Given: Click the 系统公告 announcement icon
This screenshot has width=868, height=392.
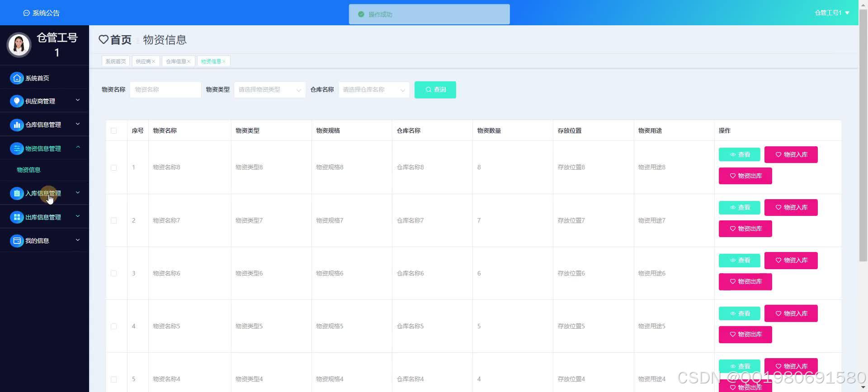Looking at the screenshot, I should pyautogui.click(x=26, y=13).
